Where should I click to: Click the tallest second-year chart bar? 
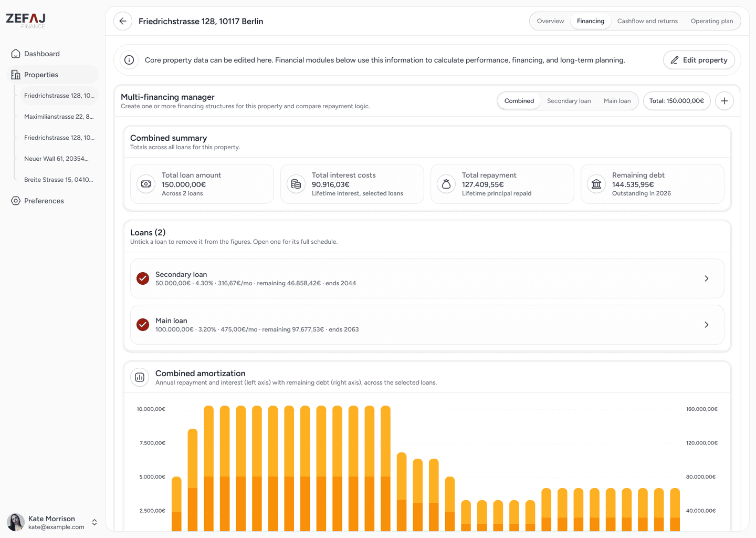point(193,480)
